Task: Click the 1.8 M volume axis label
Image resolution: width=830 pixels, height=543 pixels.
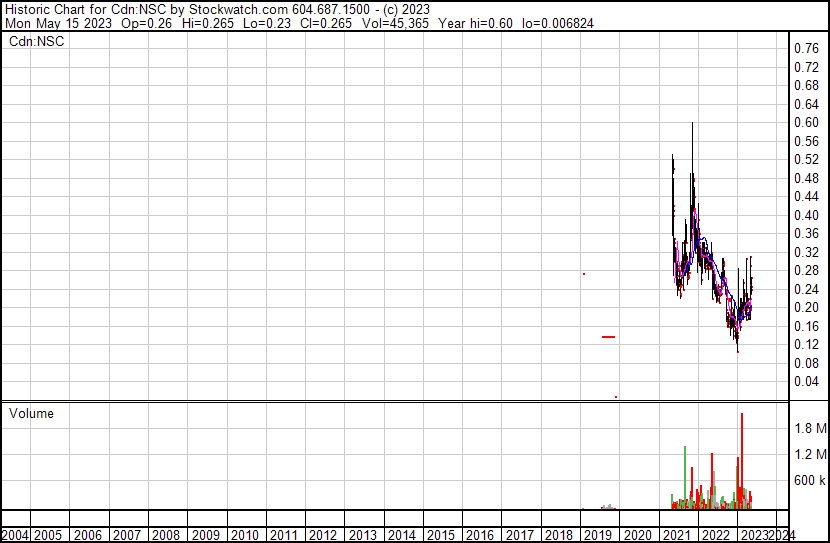Action: [809, 428]
